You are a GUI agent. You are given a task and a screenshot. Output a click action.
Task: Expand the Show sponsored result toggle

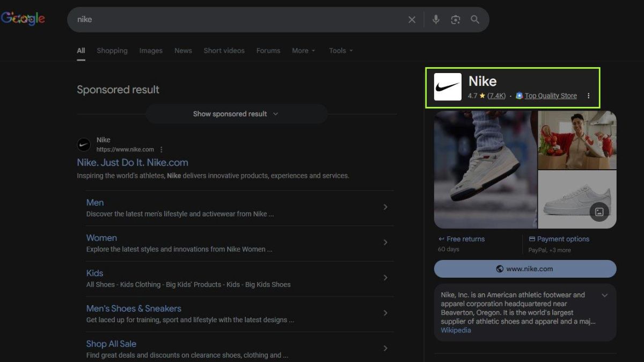click(236, 114)
